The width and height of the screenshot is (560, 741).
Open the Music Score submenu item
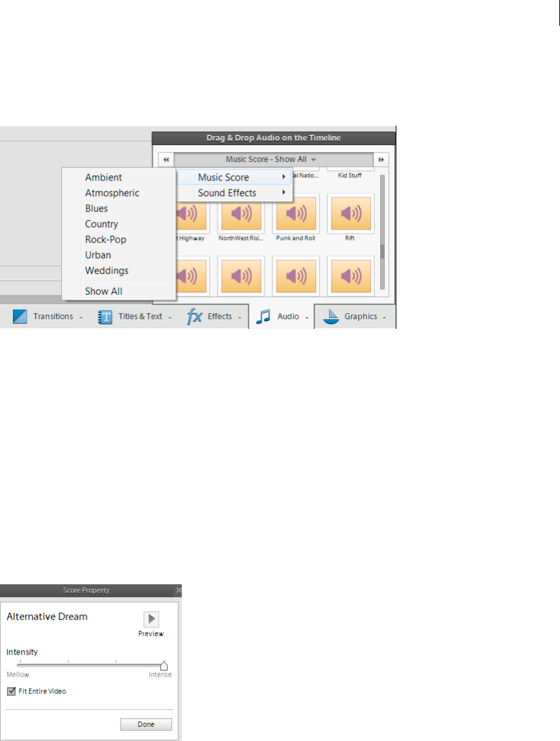pos(235,177)
